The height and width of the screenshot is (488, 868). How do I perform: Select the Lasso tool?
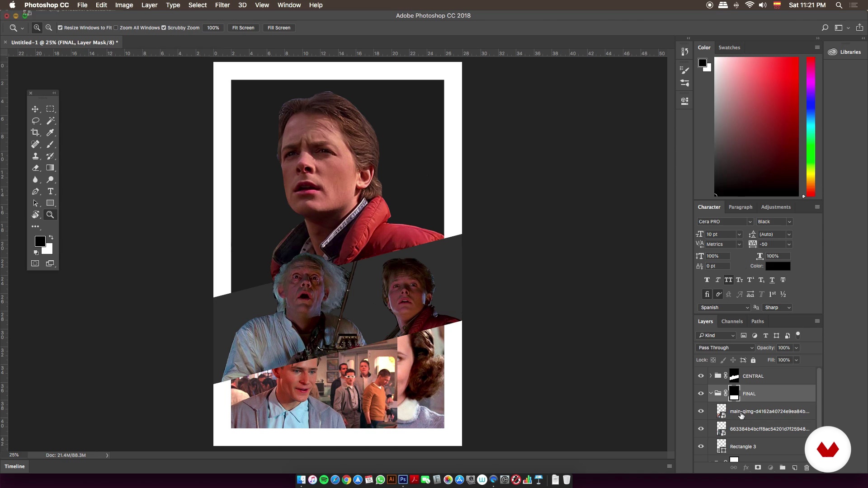[35, 121]
